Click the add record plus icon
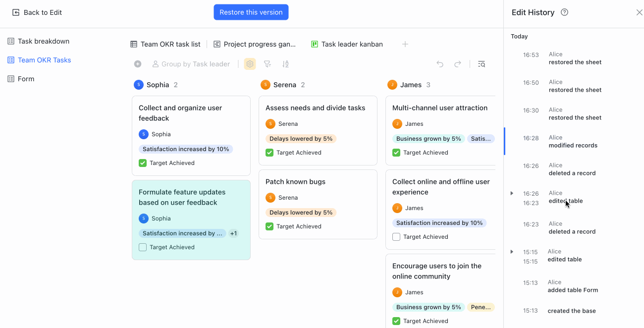Image resolution: width=644 pixels, height=328 pixels. (x=138, y=64)
